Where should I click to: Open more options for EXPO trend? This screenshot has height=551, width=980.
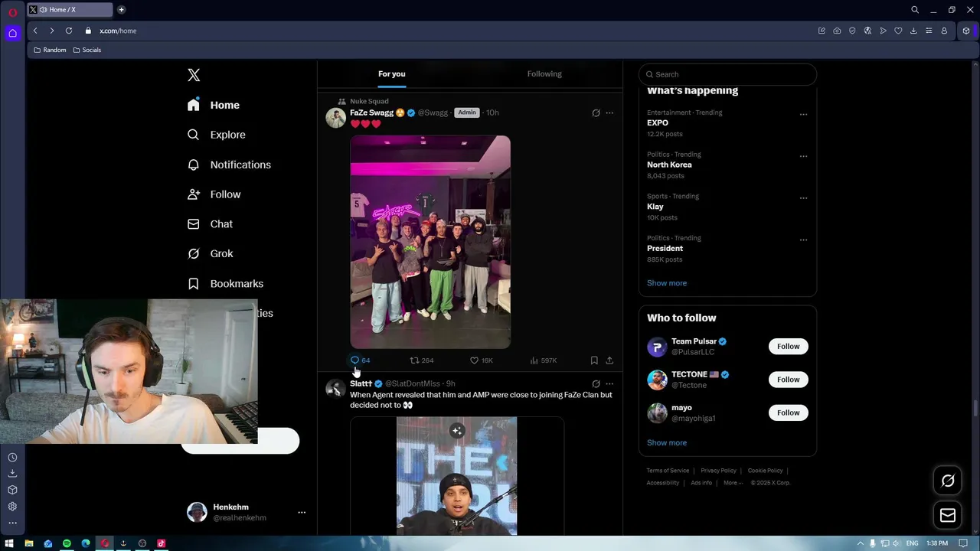803,114
